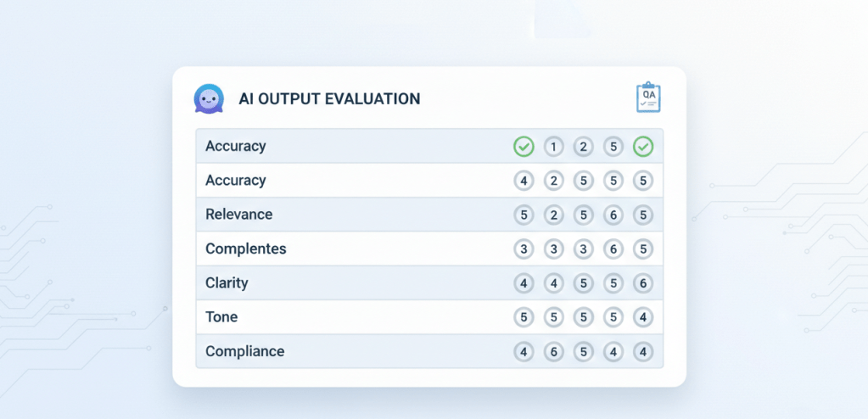Image resolution: width=868 pixels, height=419 pixels.
Task: Toggle the first green checkmark in top row
Action: tap(524, 147)
